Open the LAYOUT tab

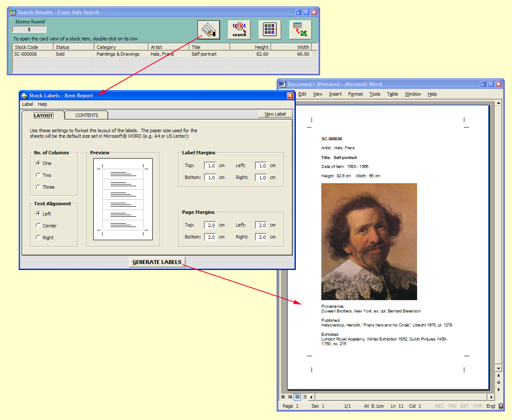[43, 115]
